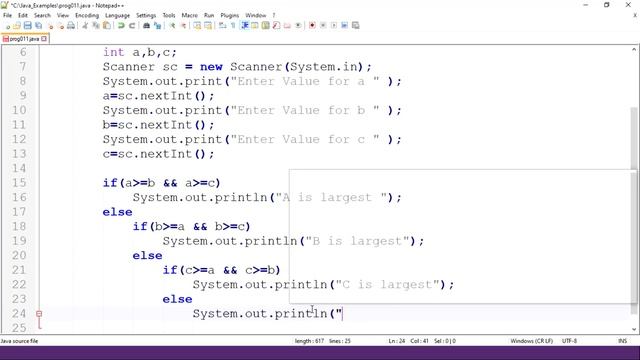Click 'Java source file' in status bar
The height and width of the screenshot is (360, 640).
19,341
